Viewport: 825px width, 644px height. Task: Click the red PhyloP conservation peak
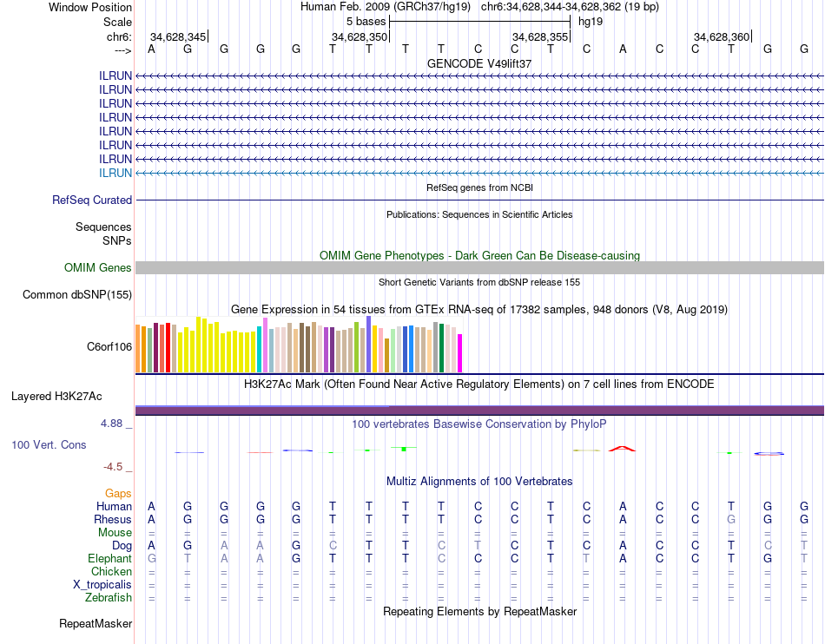click(622, 449)
